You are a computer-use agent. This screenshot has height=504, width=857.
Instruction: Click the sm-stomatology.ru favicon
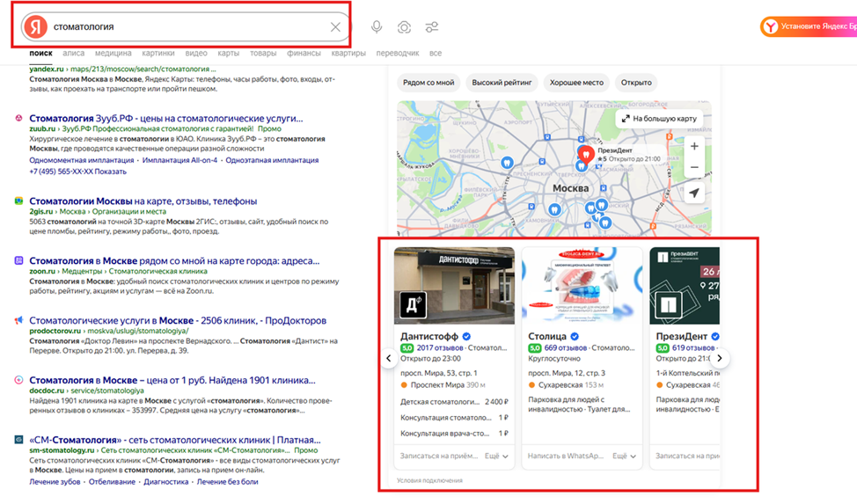click(x=18, y=440)
